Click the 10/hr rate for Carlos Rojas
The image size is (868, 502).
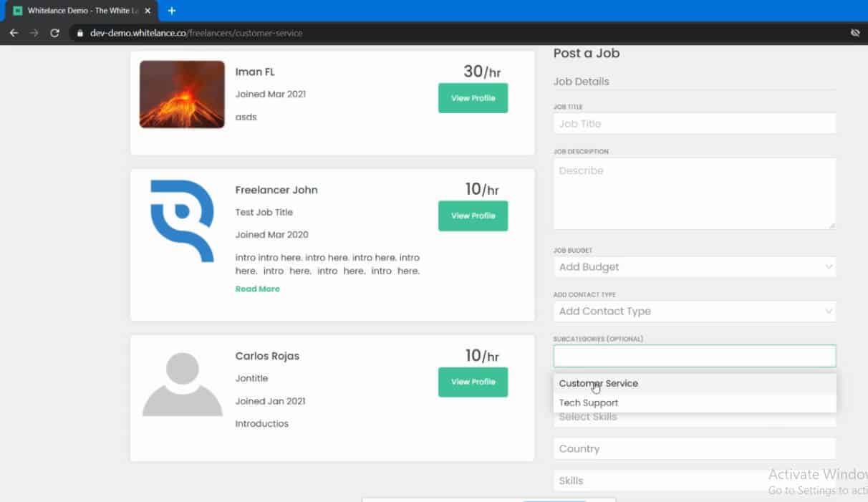482,355
